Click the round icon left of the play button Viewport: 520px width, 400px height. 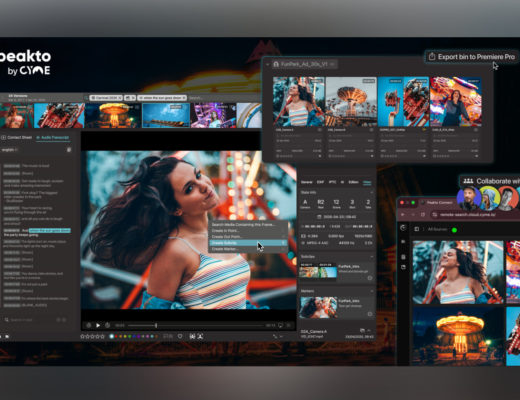click(89, 325)
